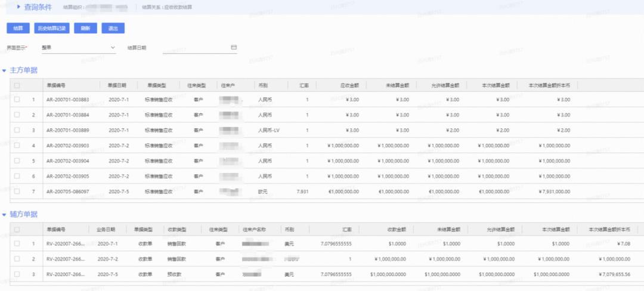Image resolution: width=644 pixels, height=291 pixels.
Task: Click currency cell 人民币-LV
Action: tap(269, 130)
